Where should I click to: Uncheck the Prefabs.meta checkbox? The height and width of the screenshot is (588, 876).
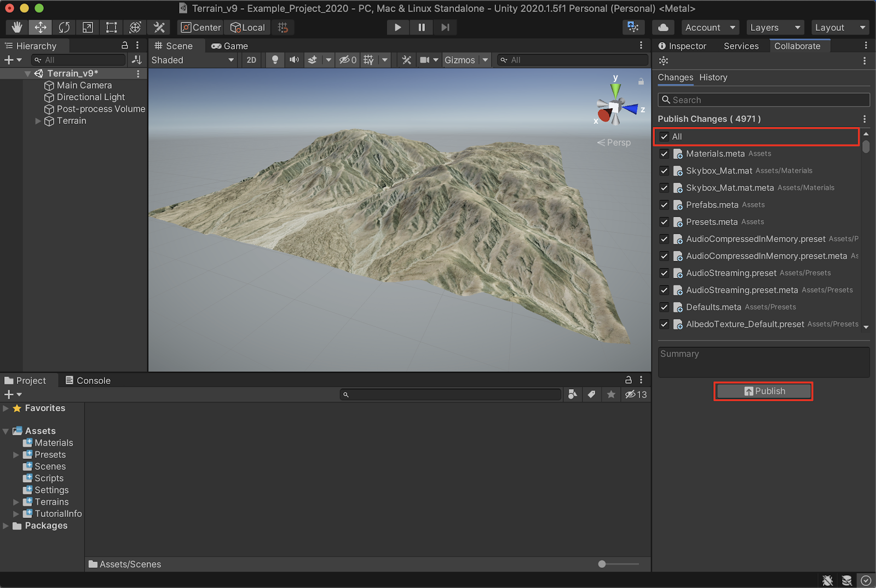pyautogui.click(x=664, y=205)
